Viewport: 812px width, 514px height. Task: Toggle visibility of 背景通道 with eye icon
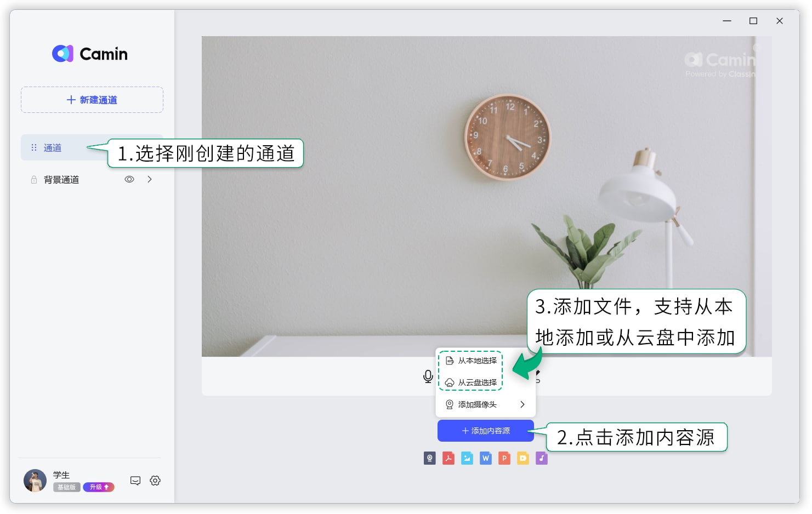click(129, 179)
